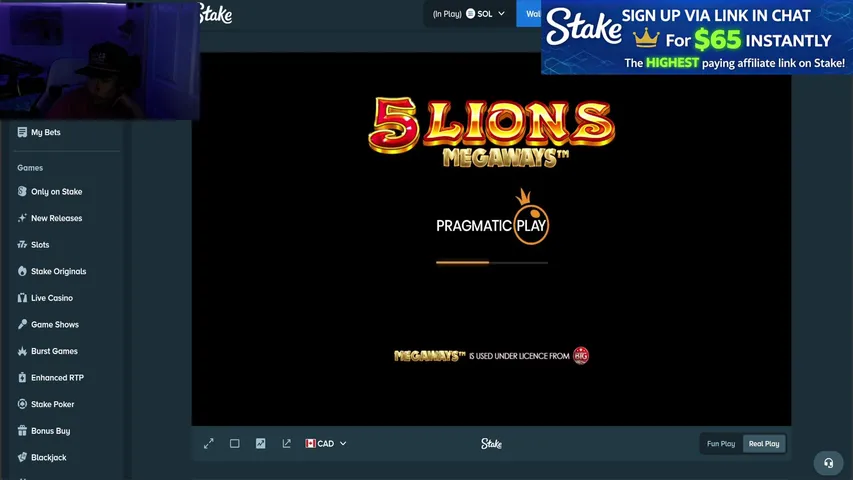
Task: Open the CAD currency dropdown
Action: [x=326, y=444]
